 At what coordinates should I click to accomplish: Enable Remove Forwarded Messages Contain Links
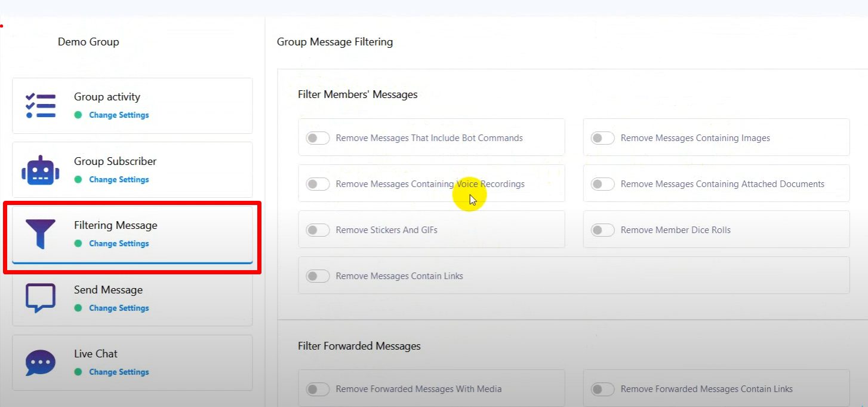click(x=602, y=389)
